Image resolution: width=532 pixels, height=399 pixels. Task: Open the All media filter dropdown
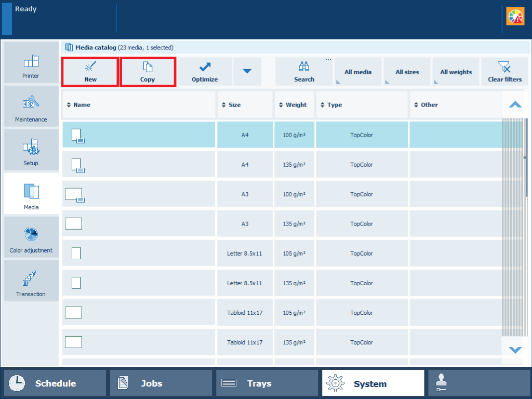[358, 72]
